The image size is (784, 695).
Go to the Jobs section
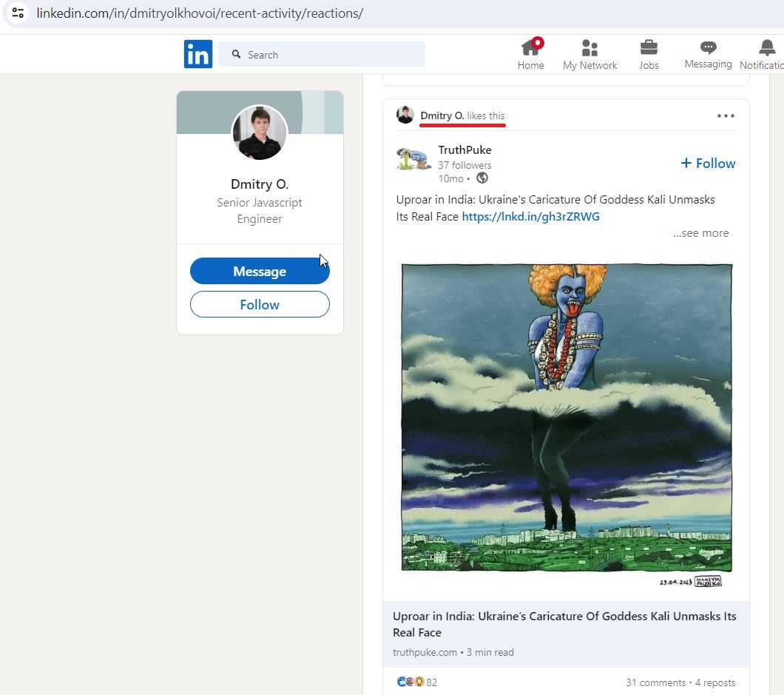coord(649,54)
